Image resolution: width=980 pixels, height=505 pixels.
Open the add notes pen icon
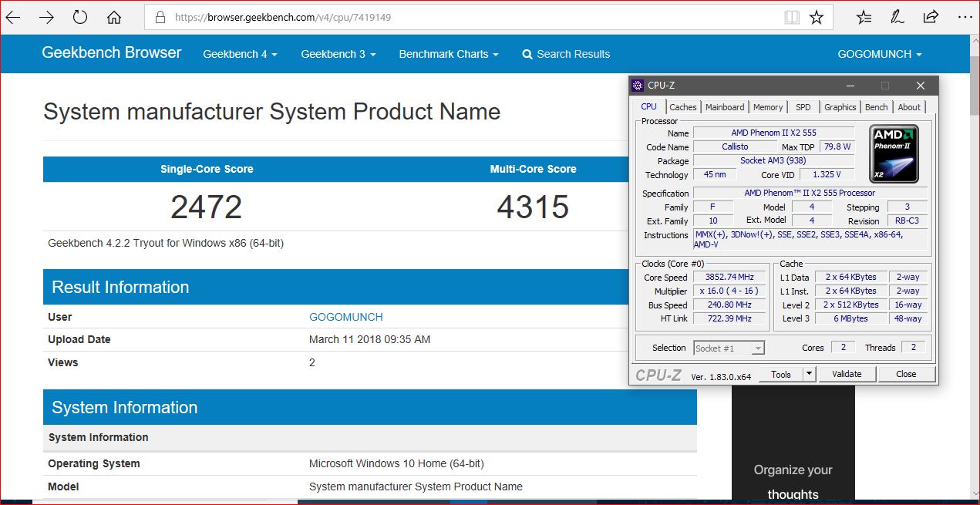tap(897, 17)
